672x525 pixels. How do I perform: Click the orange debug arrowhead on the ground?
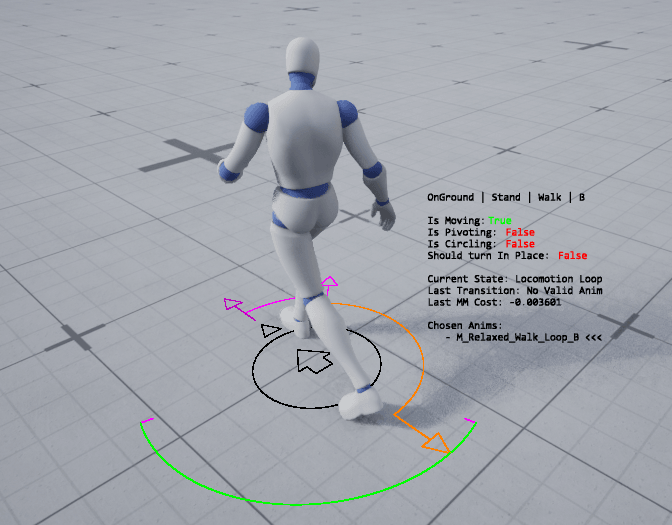[436, 444]
